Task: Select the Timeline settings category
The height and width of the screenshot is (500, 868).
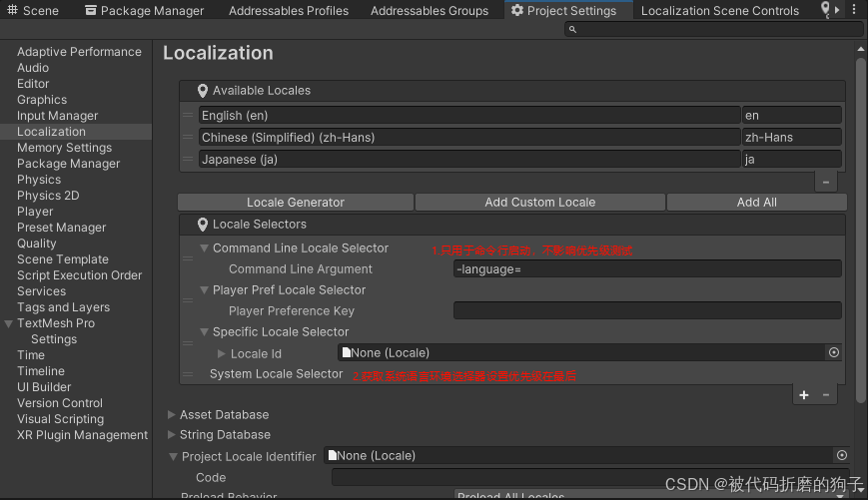Action: [x=41, y=371]
